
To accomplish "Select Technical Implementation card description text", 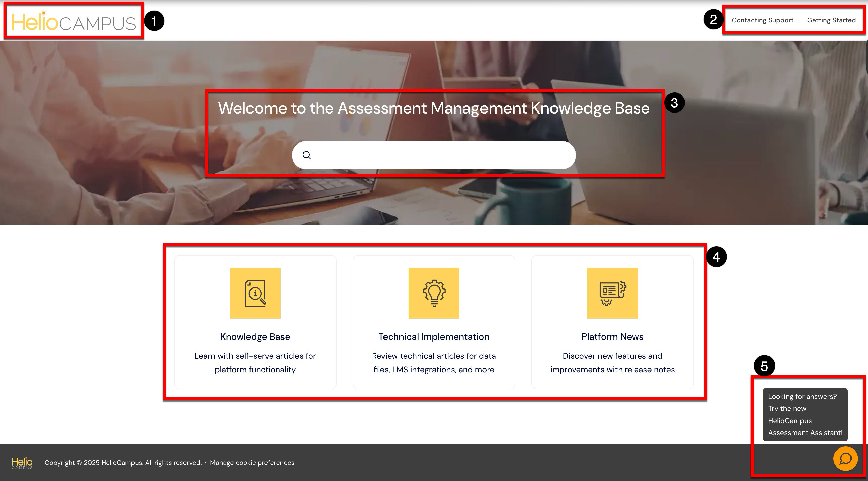I will [x=434, y=363].
